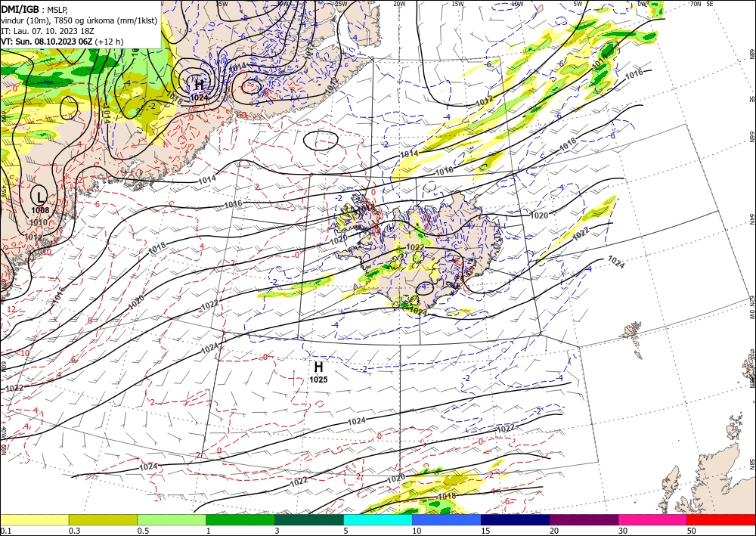The image size is (756, 536).
Task: Click the "1008" pressure value
Action: 40,210
